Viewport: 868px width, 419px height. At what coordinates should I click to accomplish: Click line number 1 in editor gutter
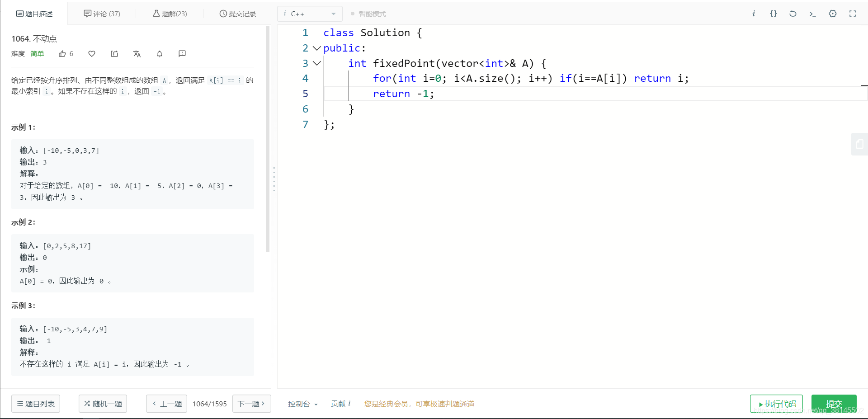pos(305,33)
